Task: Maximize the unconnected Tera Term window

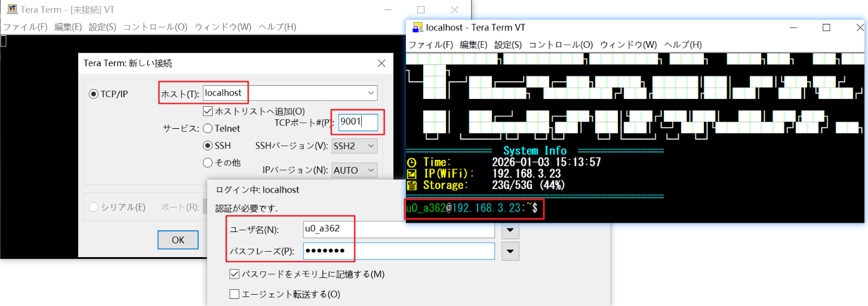Action: coord(421,10)
